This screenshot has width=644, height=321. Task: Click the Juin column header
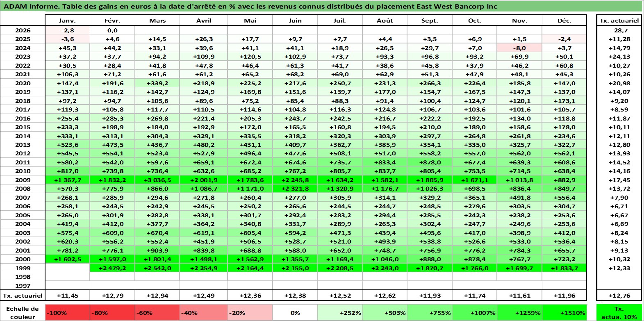pos(295,20)
